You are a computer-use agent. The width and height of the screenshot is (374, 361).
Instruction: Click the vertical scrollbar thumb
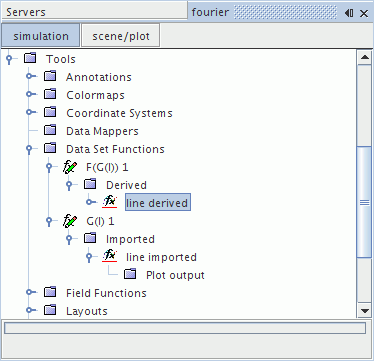364,202
